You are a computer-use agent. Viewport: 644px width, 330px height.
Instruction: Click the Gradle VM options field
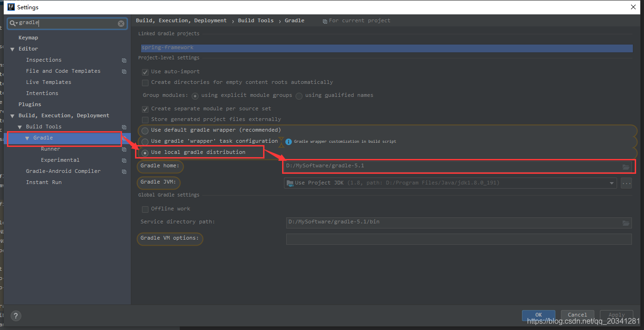click(459, 239)
